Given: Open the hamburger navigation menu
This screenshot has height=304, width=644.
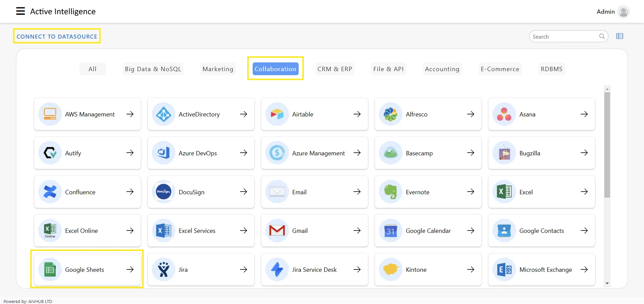Looking at the screenshot, I should 20,11.
